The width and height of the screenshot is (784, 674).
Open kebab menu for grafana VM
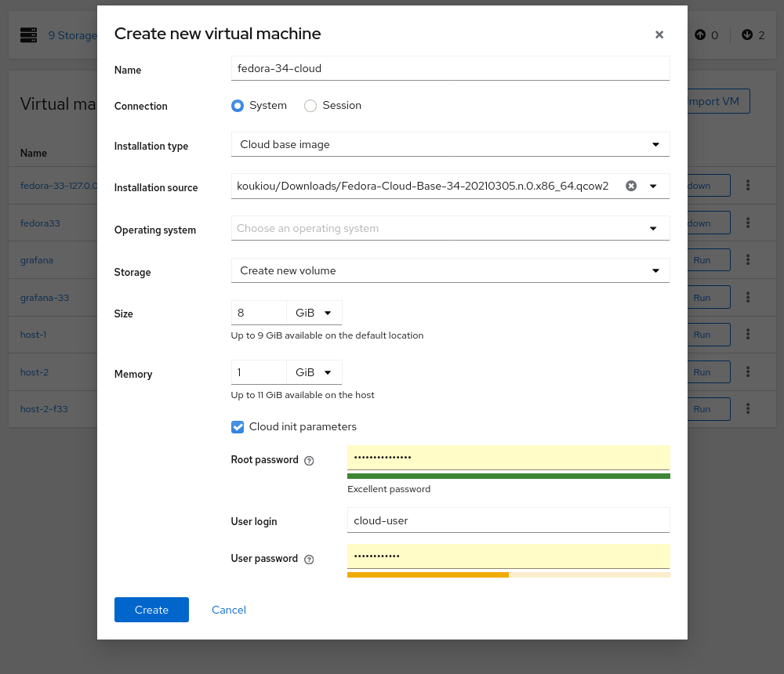click(748, 259)
